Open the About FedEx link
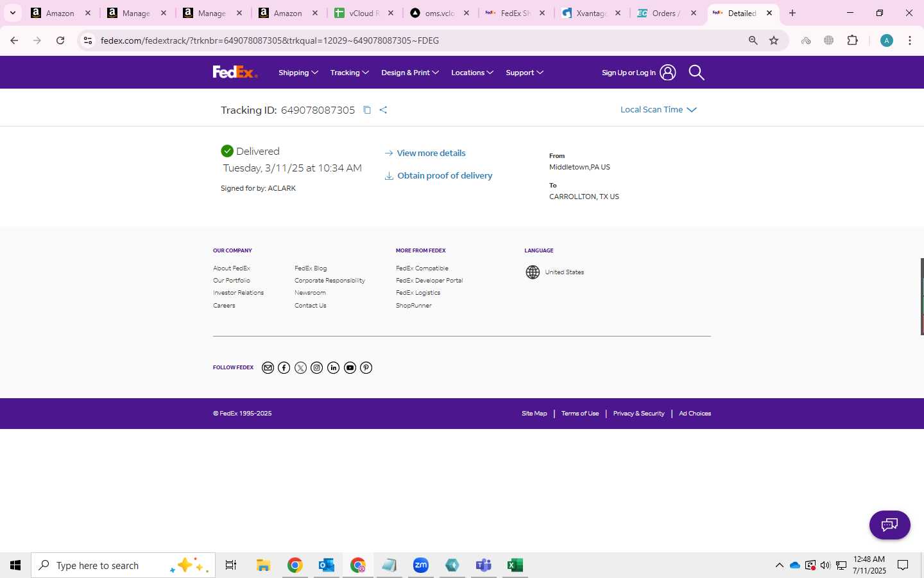 pos(232,268)
